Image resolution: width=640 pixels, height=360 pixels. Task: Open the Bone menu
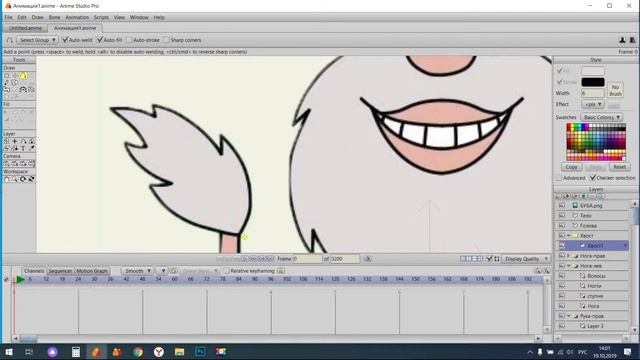[54, 18]
